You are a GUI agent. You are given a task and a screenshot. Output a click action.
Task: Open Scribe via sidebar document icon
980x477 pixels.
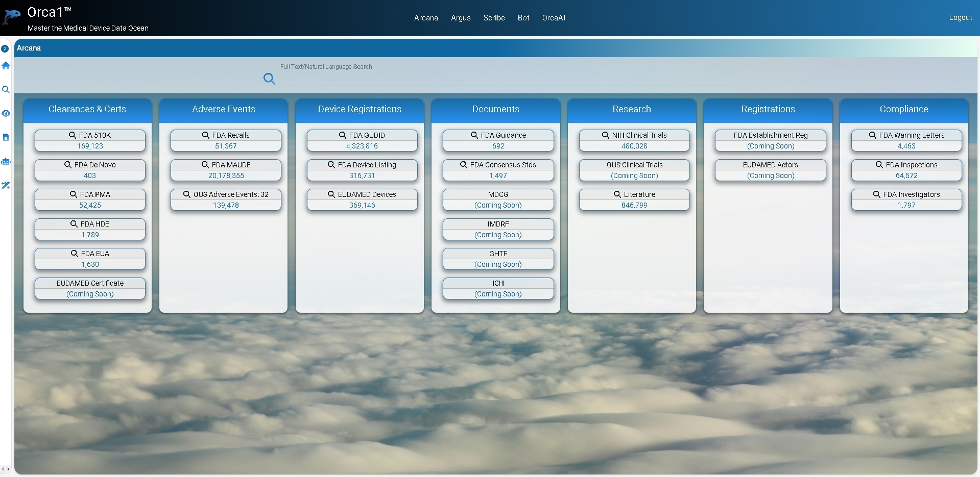pos(6,137)
